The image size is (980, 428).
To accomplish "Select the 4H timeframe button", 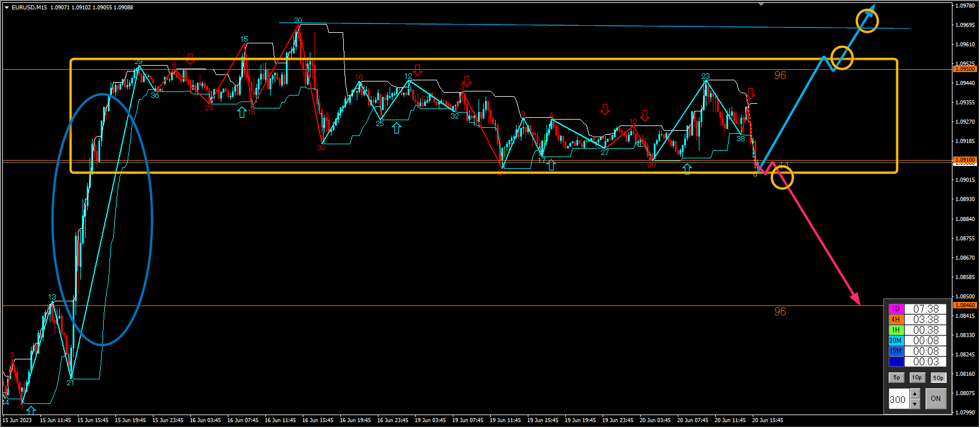I will (x=896, y=320).
